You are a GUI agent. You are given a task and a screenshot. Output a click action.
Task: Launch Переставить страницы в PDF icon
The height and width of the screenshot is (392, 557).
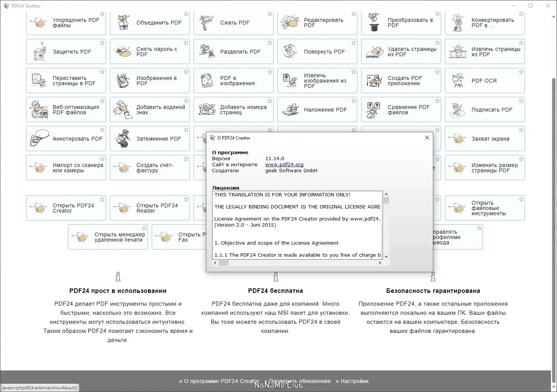(39, 81)
